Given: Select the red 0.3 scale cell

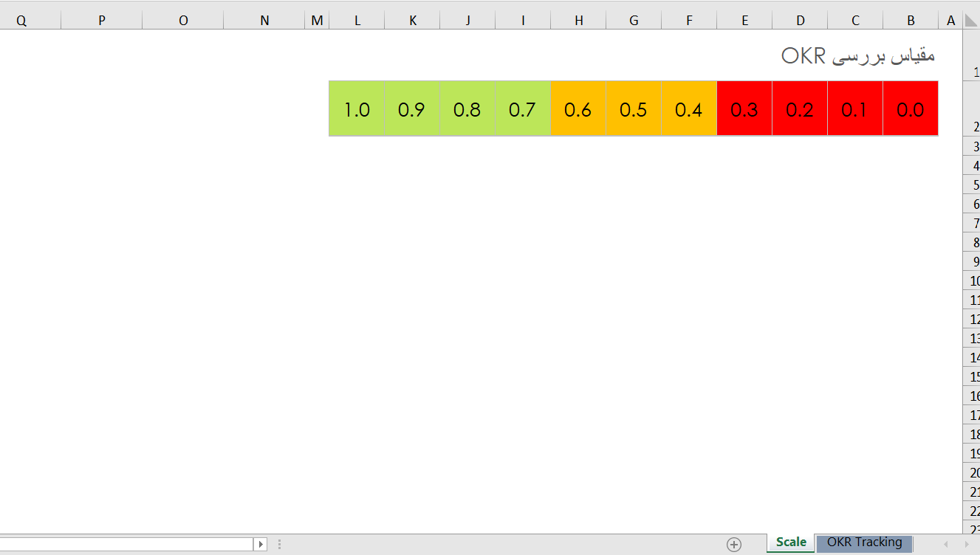Looking at the screenshot, I should [x=744, y=108].
